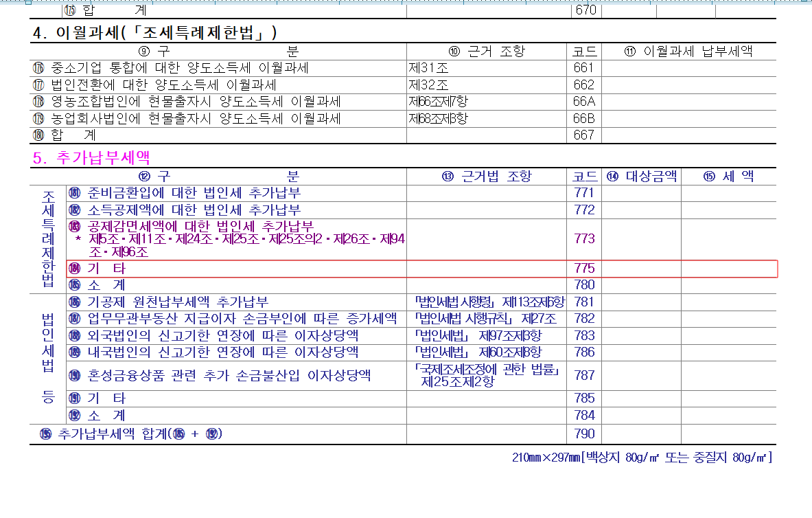Click code cell '790'
Screen dimensions: 812x518
coord(584,434)
